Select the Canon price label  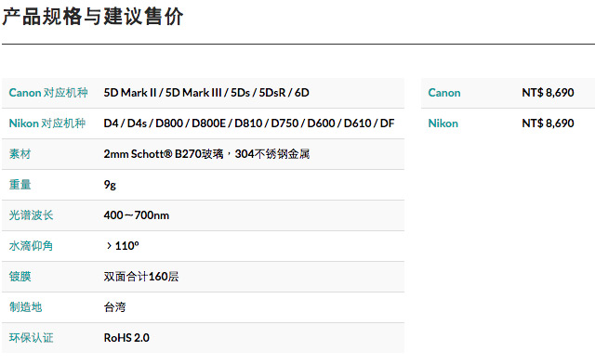444,93
